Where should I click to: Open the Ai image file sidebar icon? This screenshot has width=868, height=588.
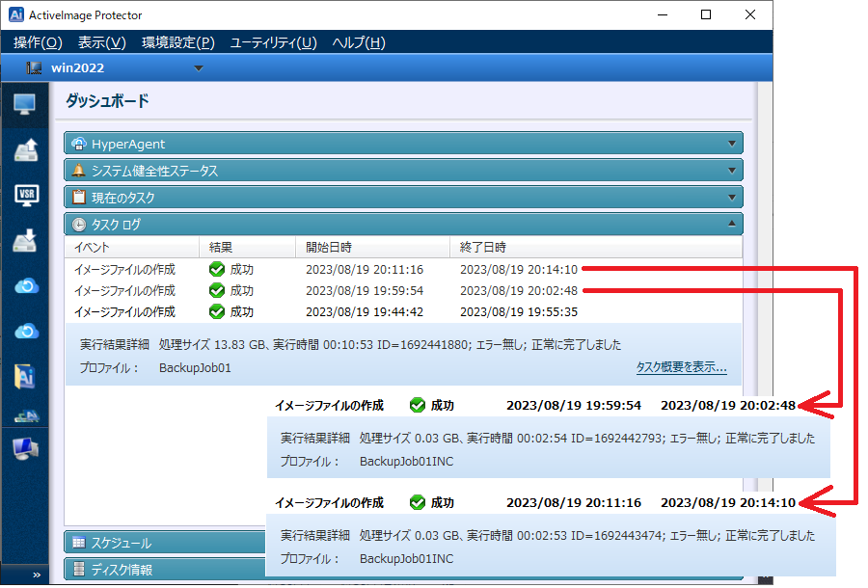coord(25,377)
